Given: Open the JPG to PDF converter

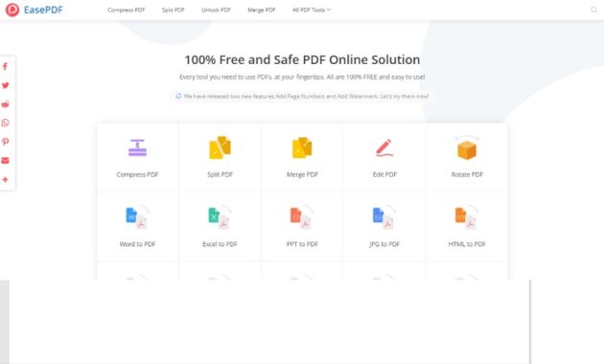Looking at the screenshot, I should pyautogui.click(x=384, y=227).
